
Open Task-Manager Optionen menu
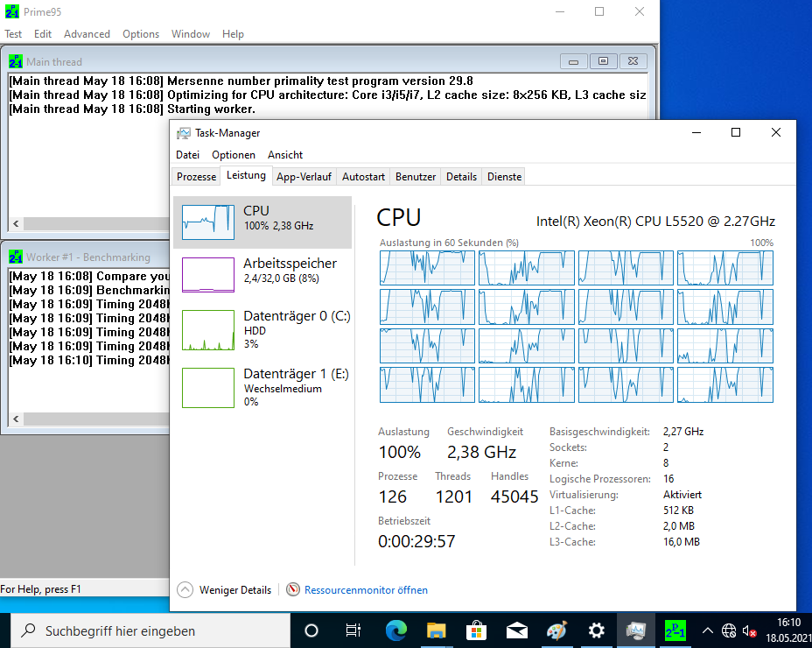point(234,155)
